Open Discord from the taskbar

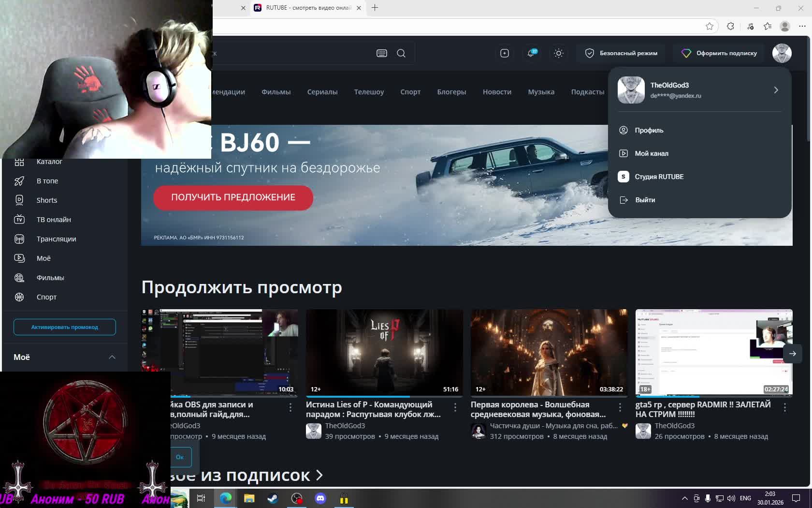320,498
